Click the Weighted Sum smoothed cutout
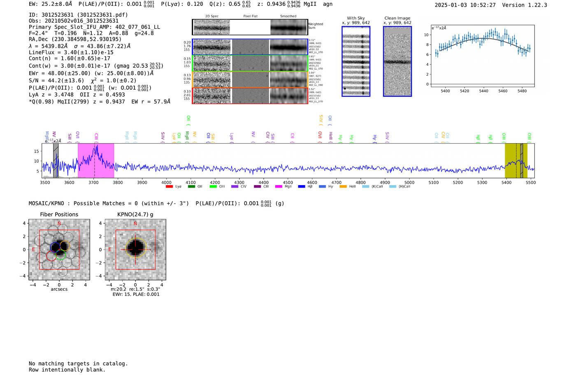The image size is (576, 392). pos(289,27)
